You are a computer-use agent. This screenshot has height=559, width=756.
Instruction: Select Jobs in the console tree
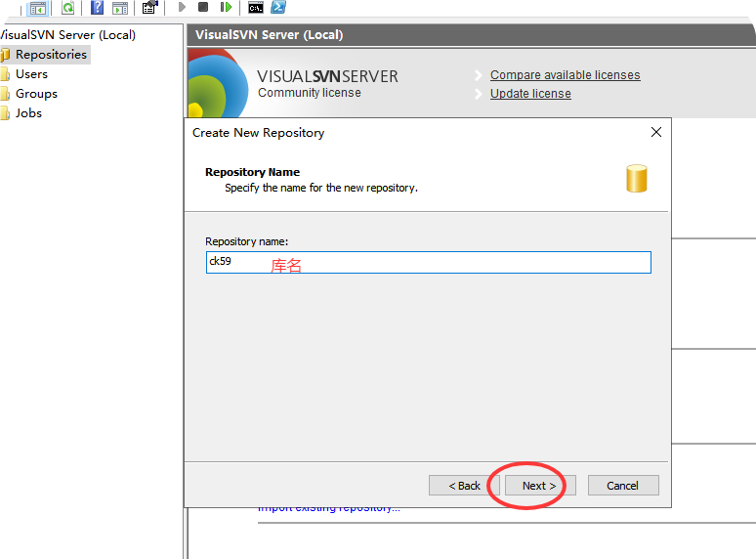tap(29, 113)
